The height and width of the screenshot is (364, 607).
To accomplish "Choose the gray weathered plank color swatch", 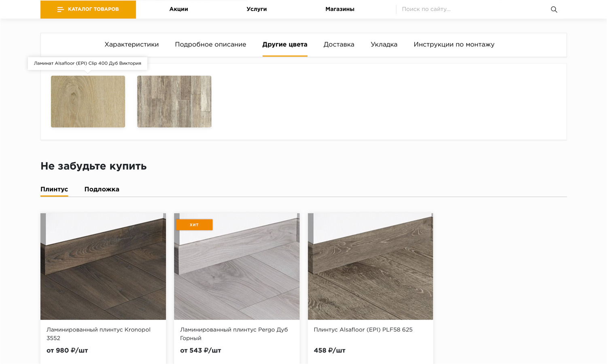I will pyautogui.click(x=174, y=102).
